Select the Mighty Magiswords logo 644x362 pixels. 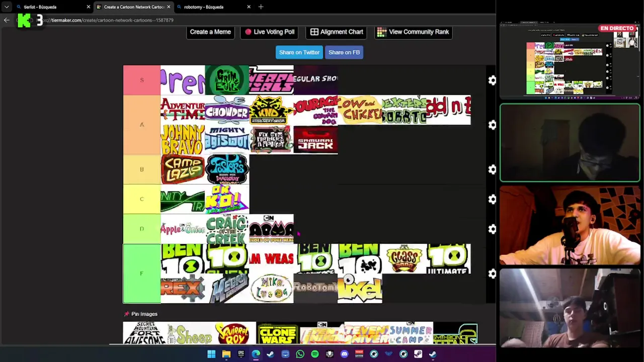[x=227, y=139]
